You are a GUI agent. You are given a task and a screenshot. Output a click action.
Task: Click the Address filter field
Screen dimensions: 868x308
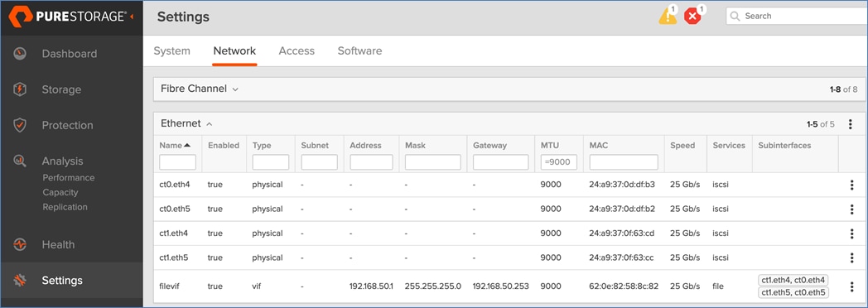[x=371, y=162]
